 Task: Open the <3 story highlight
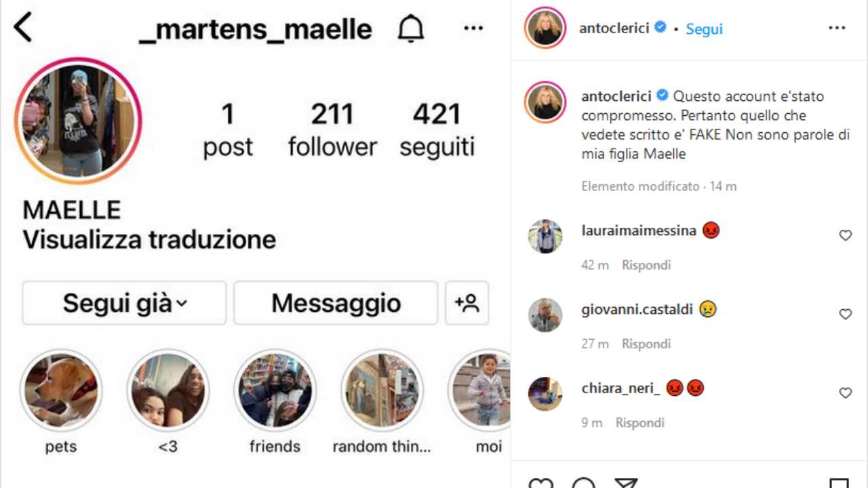[x=167, y=391]
